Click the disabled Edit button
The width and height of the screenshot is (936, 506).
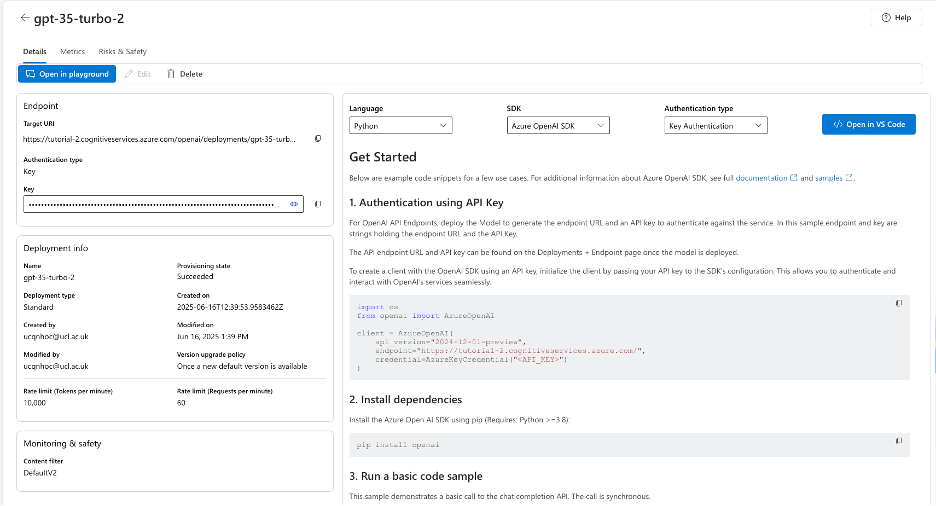click(x=137, y=74)
